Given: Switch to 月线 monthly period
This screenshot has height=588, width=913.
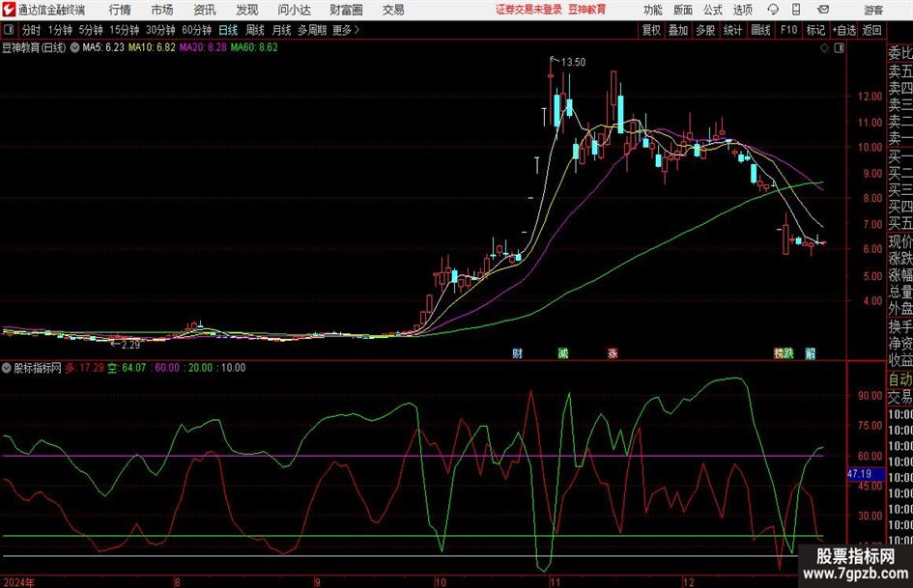Looking at the screenshot, I should (x=282, y=30).
